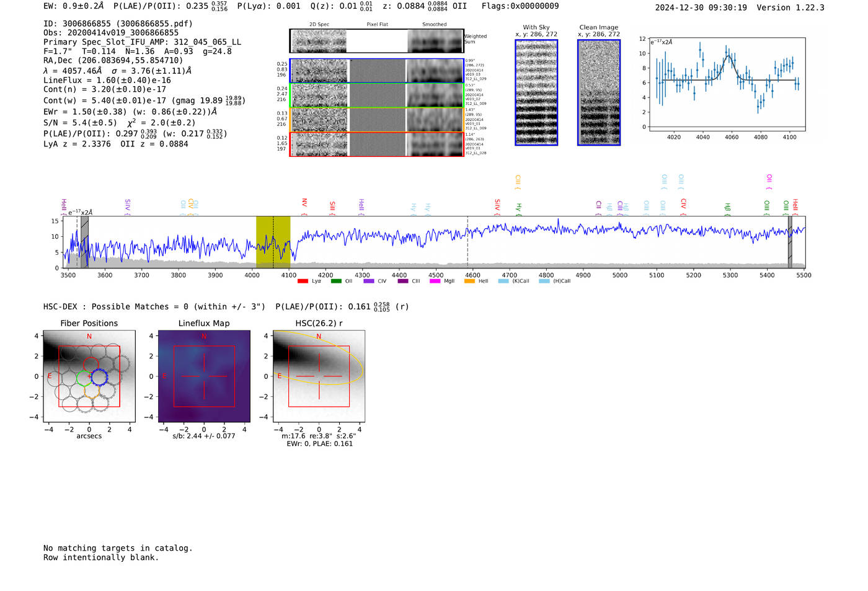Click the "Row intentionally blank." text
The height and width of the screenshot is (591, 868).
(101, 558)
